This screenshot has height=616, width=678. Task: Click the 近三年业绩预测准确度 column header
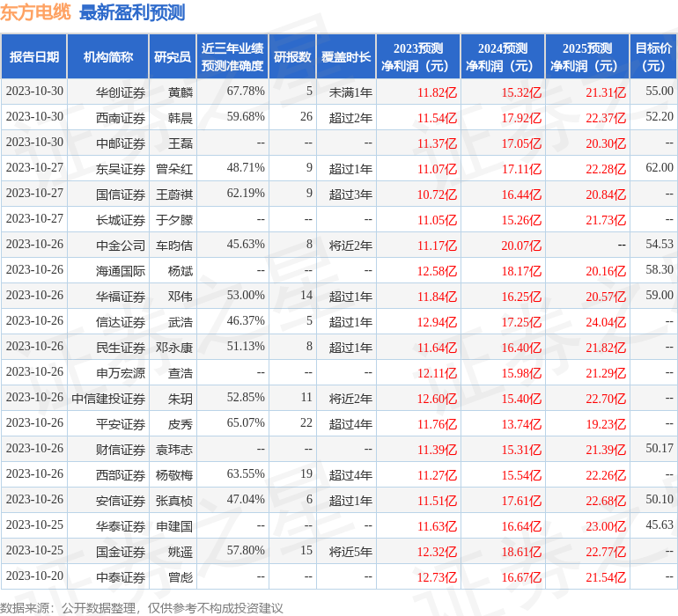point(232,56)
